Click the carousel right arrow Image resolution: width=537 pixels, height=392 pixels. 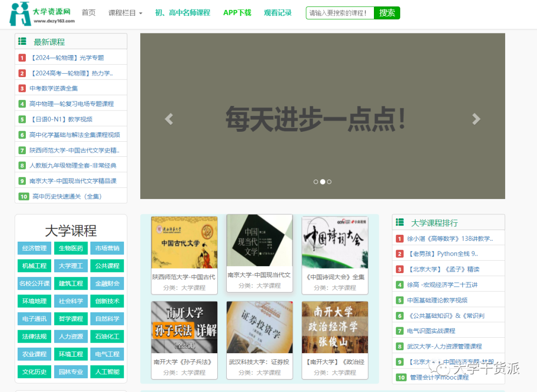[476, 119]
